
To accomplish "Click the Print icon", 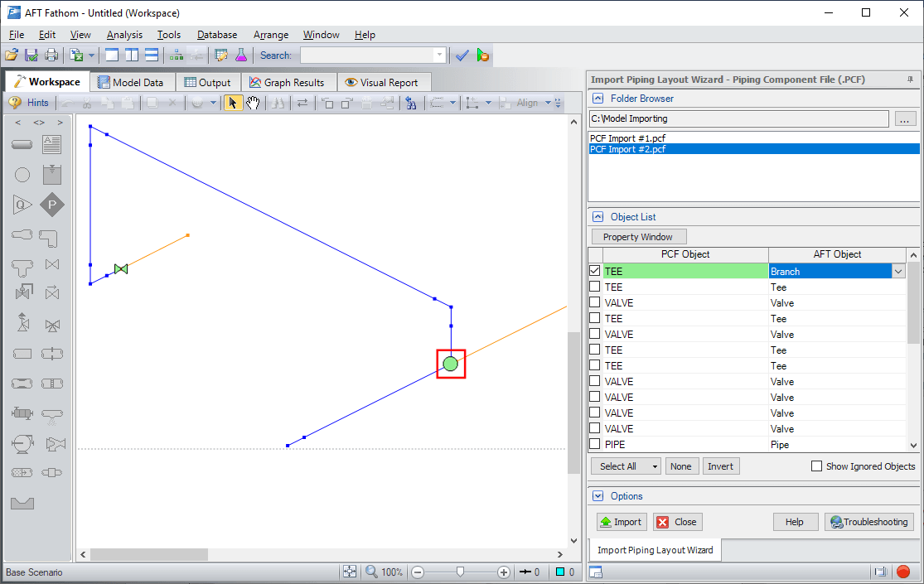I will (51, 56).
